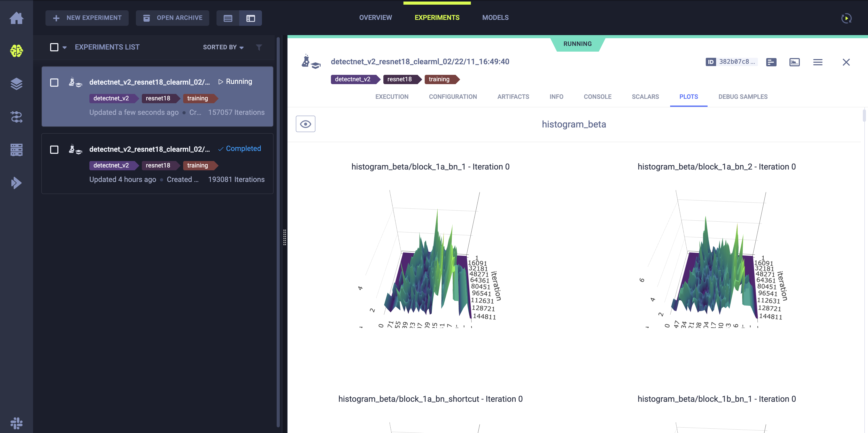868x433 pixels.
Task: Switch to table view icon
Action: pyautogui.click(x=228, y=18)
